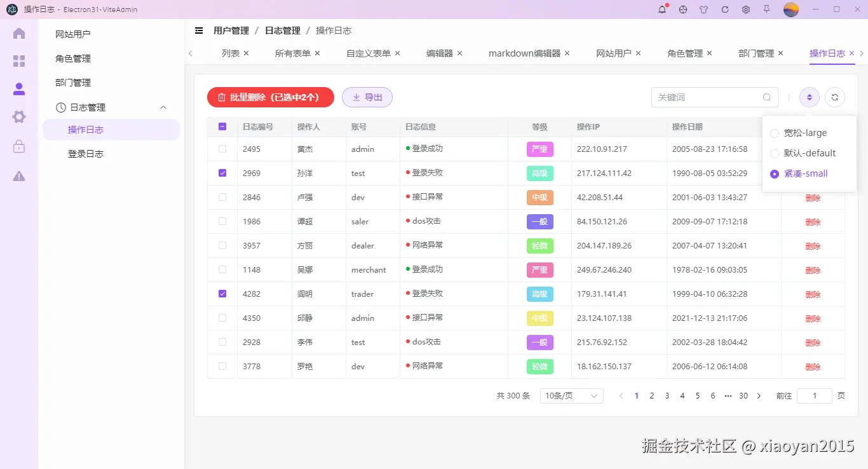Click the 删除 link for log 1986
Screen dimensions: 868x469
click(813, 221)
